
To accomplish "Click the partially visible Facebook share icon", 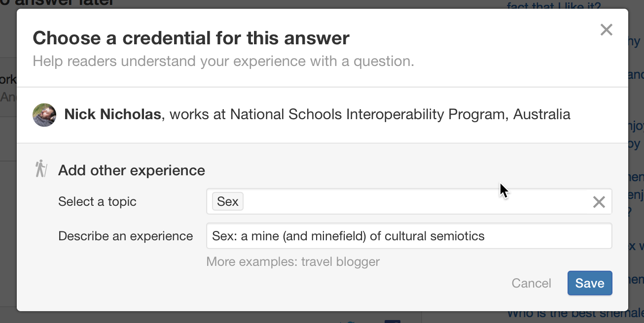I will pos(392,321).
